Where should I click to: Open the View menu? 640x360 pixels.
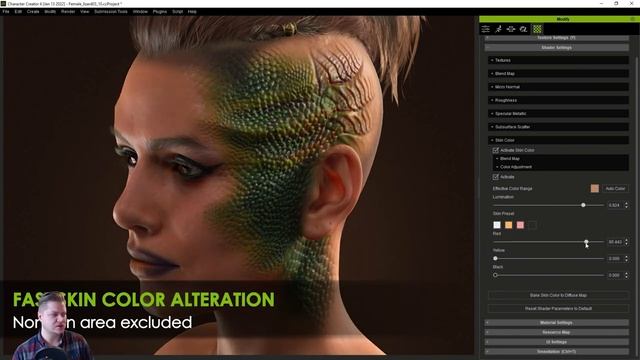pyautogui.click(x=84, y=11)
